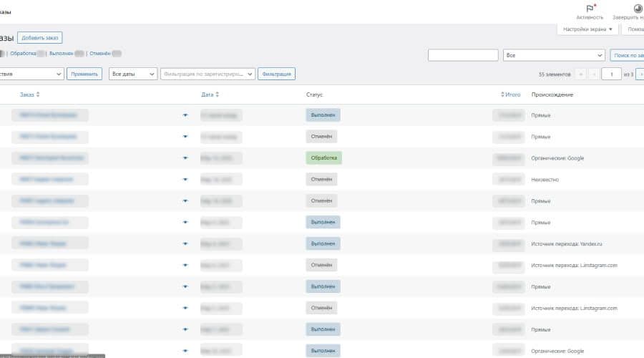Preview the order with Обработка status
This screenshot has width=644, height=358.
pyautogui.click(x=185, y=158)
